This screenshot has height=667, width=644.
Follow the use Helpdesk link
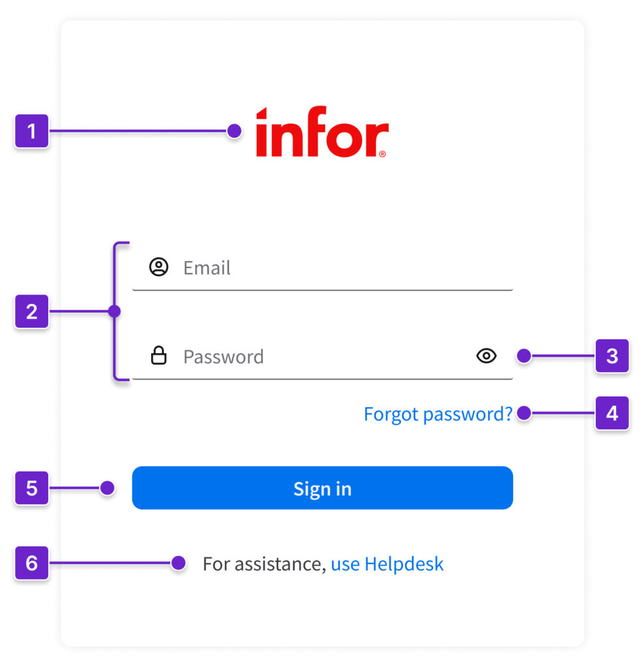(x=387, y=563)
